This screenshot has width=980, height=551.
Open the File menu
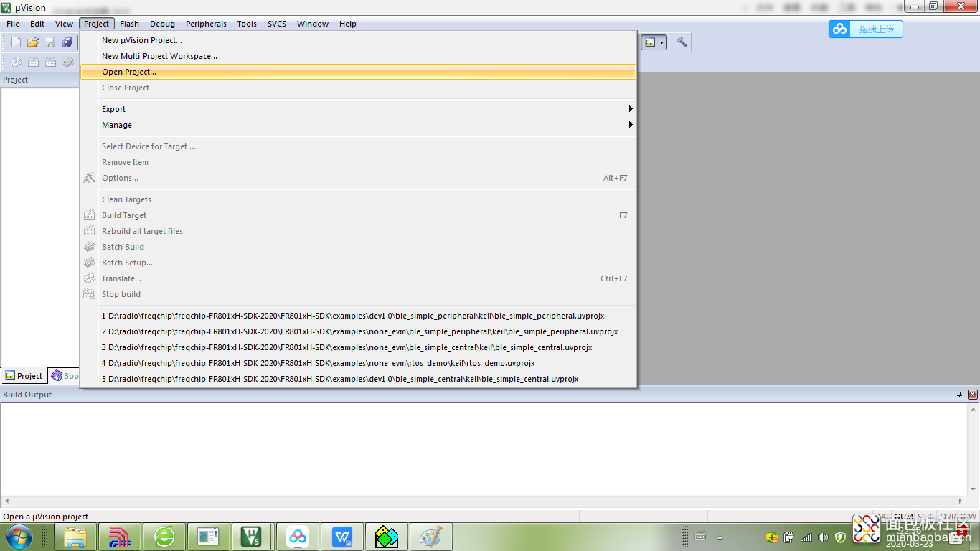(13, 24)
